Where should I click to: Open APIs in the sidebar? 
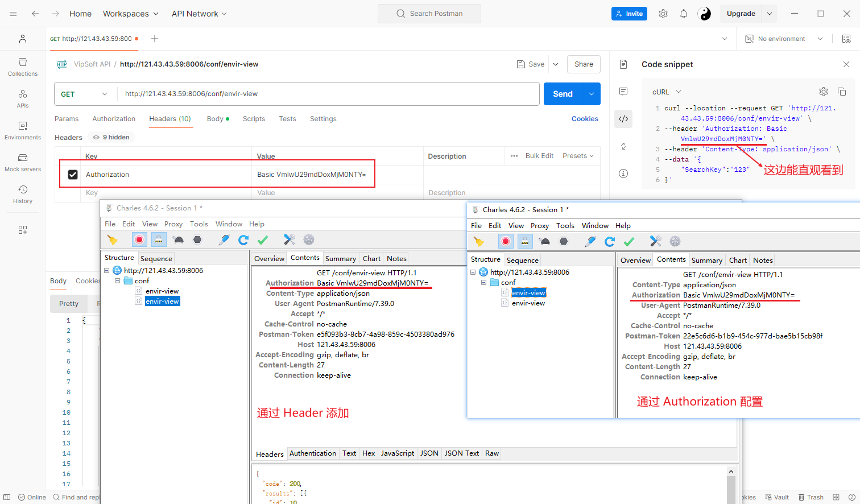pyautogui.click(x=23, y=99)
